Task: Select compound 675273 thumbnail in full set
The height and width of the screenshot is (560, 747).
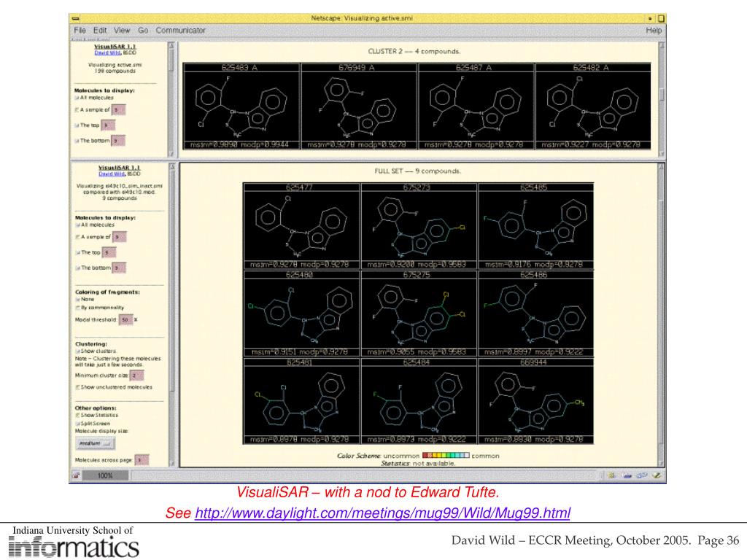Action: tap(419, 226)
